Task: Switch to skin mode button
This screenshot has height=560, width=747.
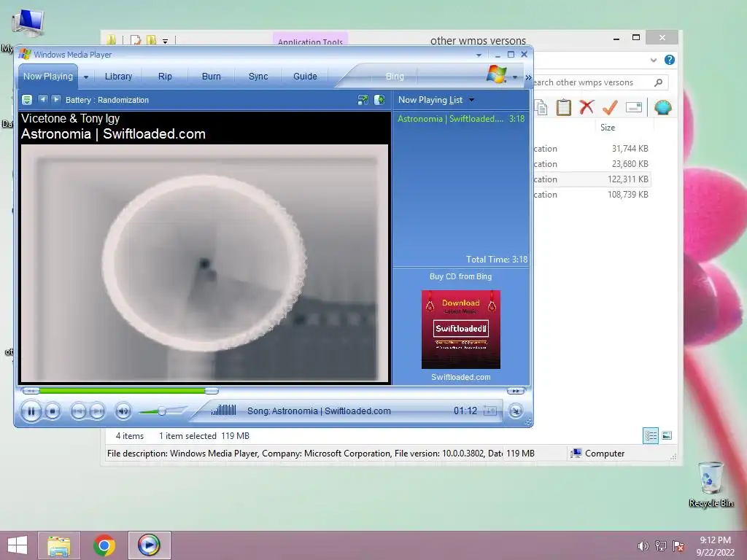Action: click(x=516, y=411)
